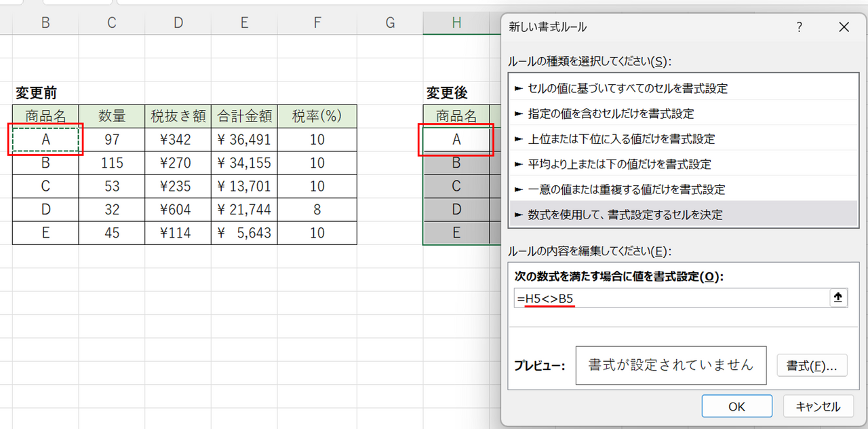Viewport: 868px width, 429px height.
Task: Click the tax rate cell showing 8
Action: point(317,210)
